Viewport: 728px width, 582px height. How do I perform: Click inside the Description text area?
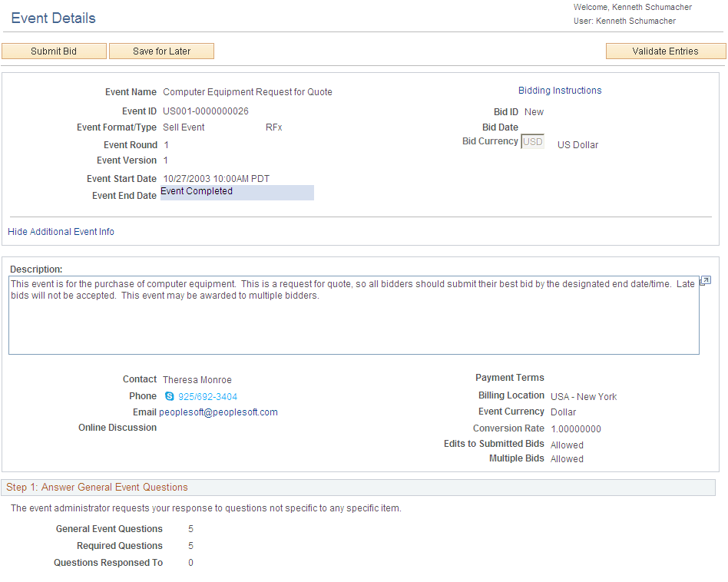[x=353, y=315]
